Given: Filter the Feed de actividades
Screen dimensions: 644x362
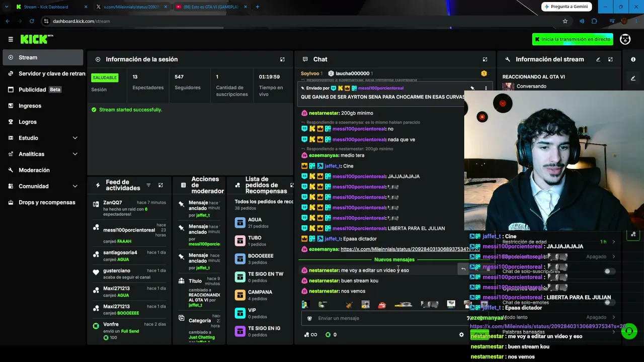Looking at the screenshot, I should click(148, 185).
